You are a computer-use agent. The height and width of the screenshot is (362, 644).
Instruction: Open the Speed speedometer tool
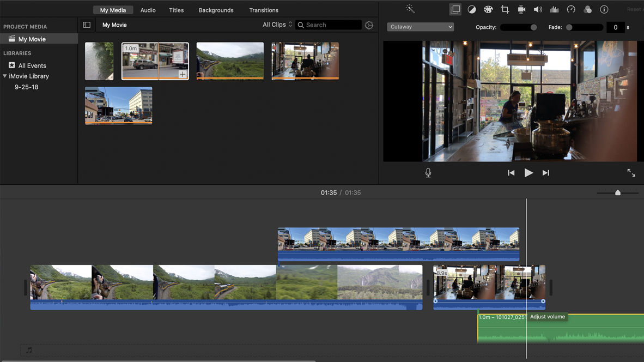(571, 9)
